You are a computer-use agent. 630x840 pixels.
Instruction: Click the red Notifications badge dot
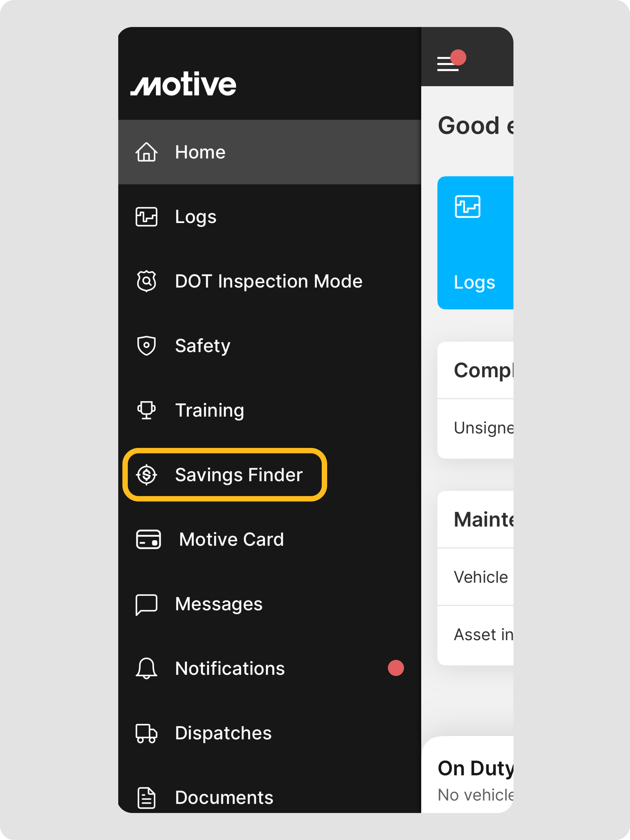(396, 668)
